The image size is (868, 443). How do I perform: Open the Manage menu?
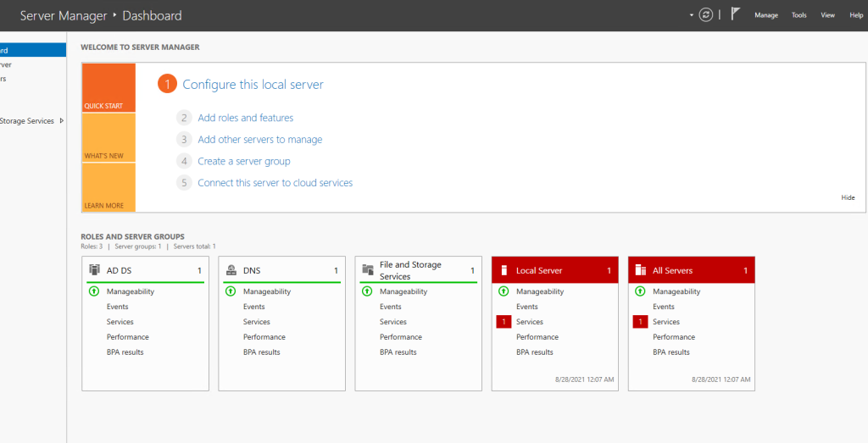click(x=765, y=15)
